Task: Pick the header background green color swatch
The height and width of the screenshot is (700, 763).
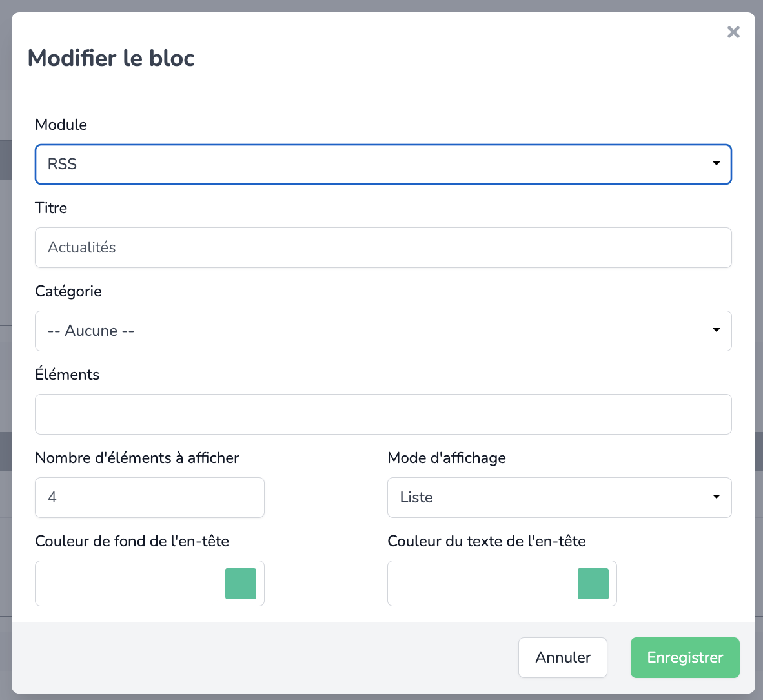Action: pos(241,584)
